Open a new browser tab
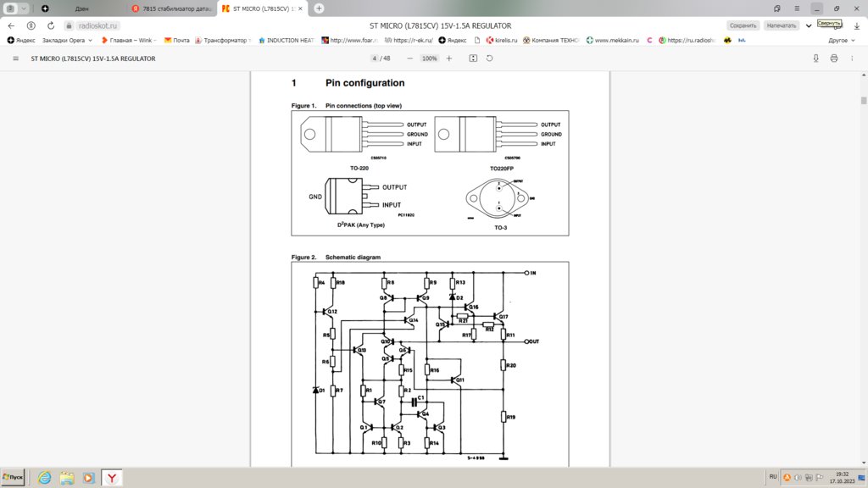This screenshot has height=488, width=868. point(319,8)
